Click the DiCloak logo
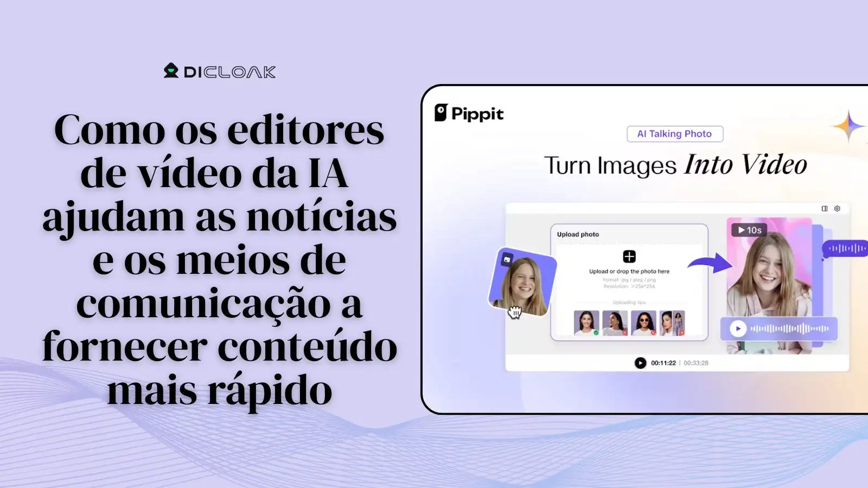 click(x=219, y=71)
